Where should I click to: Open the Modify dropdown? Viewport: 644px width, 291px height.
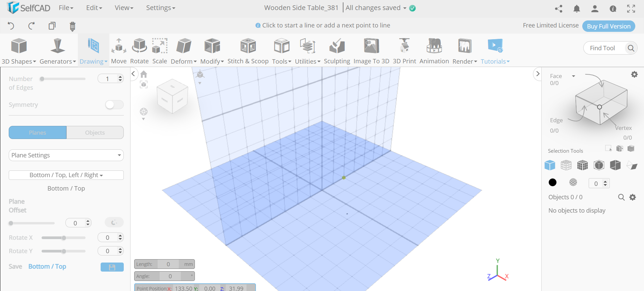point(212,51)
